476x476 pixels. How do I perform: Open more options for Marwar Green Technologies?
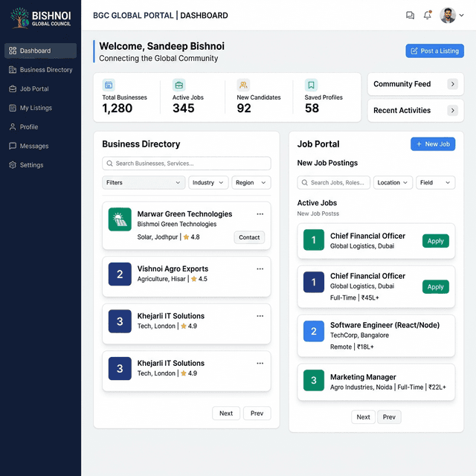tap(260, 214)
